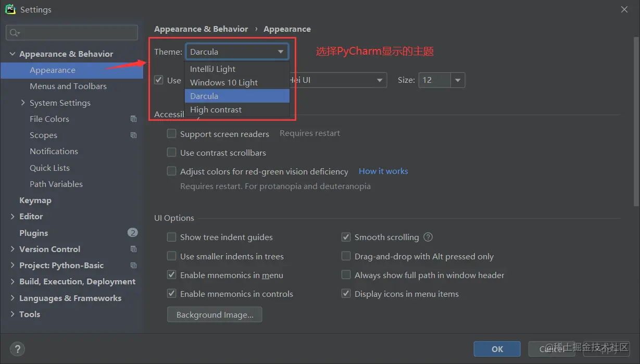Click the project icon beside Project: Python-Basic
Image resolution: width=640 pixels, height=364 pixels.
pyautogui.click(x=133, y=265)
